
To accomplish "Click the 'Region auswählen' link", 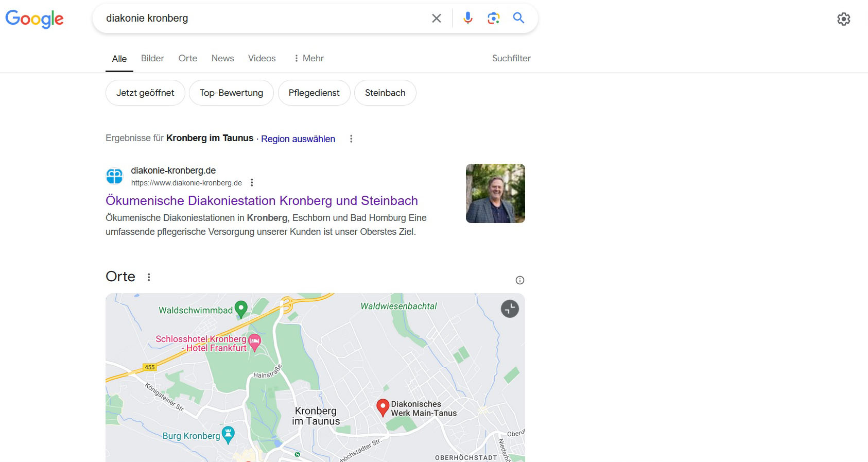I will [x=298, y=139].
